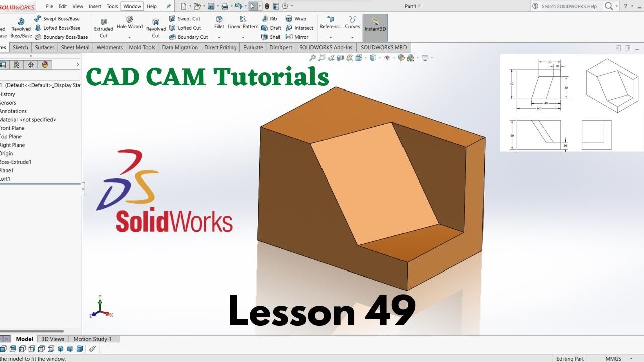Open the Options gear dropdown arrow

coord(291,6)
